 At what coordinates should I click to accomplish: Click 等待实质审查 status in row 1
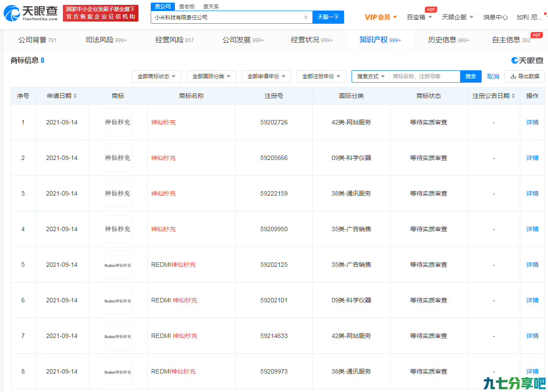click(428, 122)
